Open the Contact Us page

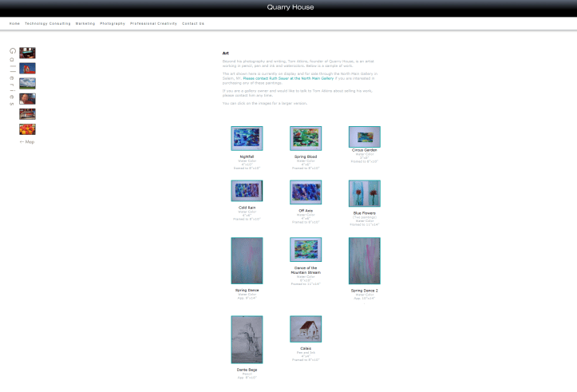tap(193, 24)
